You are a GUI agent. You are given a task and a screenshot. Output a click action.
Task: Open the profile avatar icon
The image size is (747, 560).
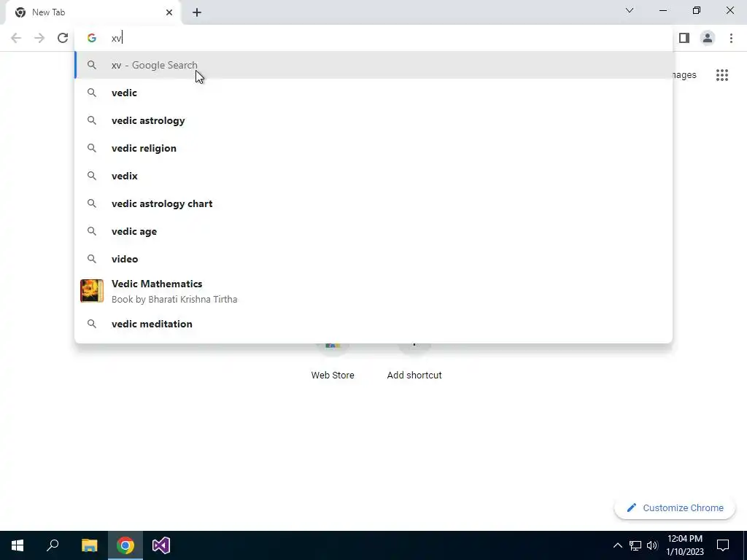(708, 38)
